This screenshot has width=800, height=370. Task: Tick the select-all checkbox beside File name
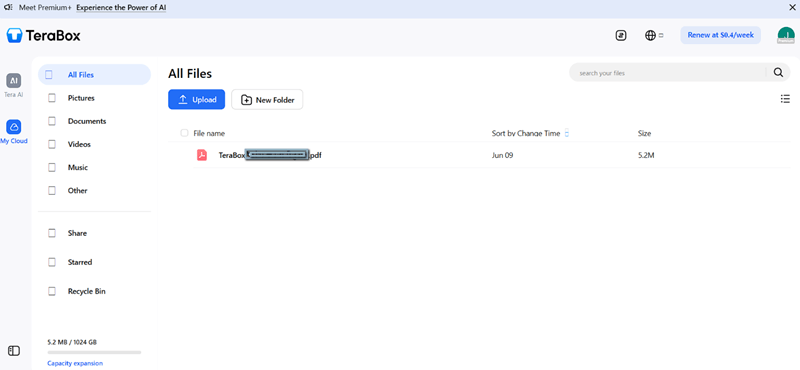(x=184, y=133)
